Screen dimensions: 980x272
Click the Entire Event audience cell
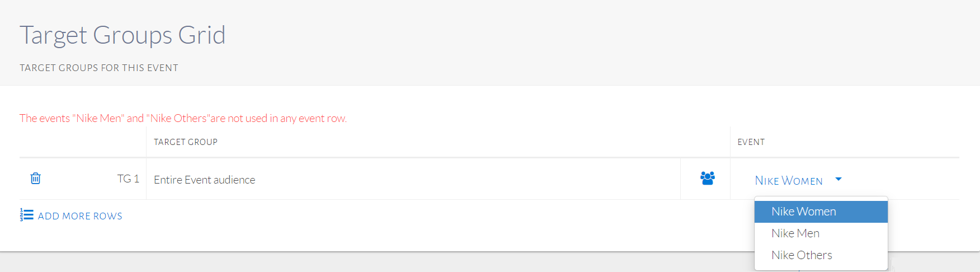click(204, 180)
